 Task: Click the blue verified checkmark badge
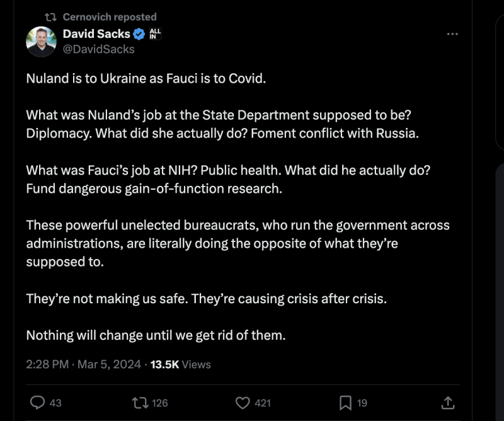139,34
